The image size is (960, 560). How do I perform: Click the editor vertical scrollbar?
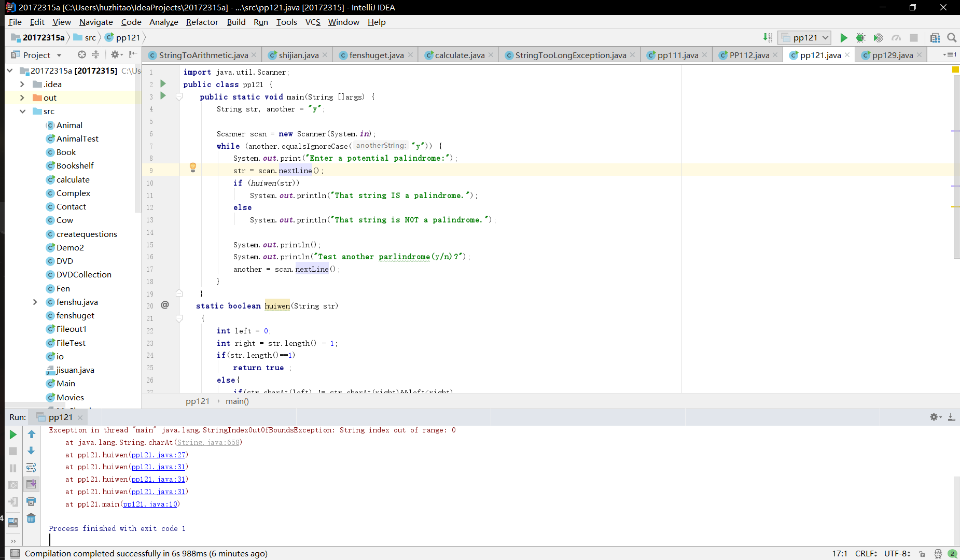pyautogui.click(x=956, y=166)
